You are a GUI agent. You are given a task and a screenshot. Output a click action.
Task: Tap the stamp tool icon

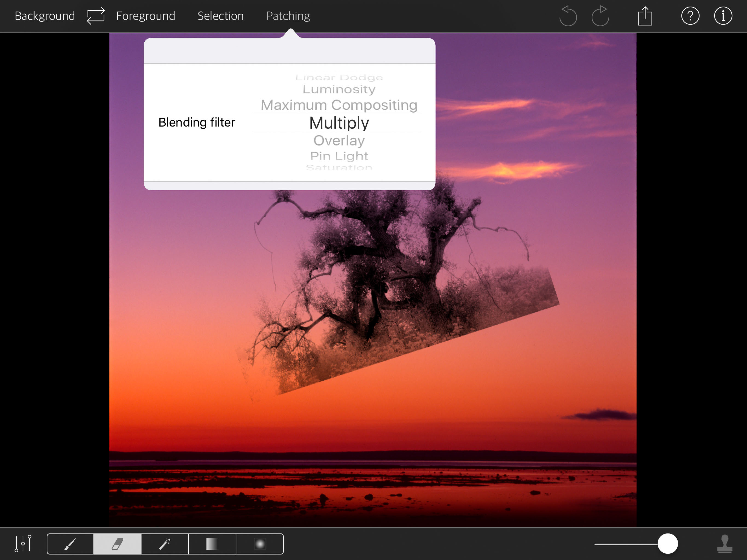724,543
